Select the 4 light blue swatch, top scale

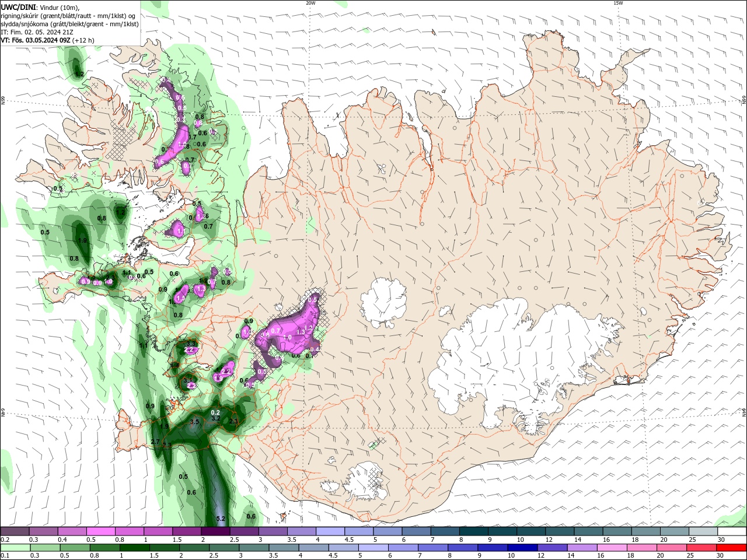[x=330, y=531]
